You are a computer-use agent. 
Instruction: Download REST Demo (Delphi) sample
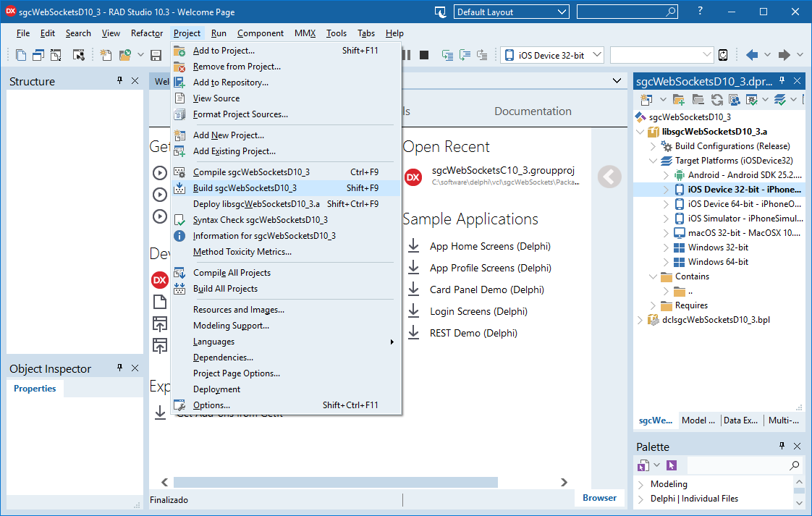point(413,333)
